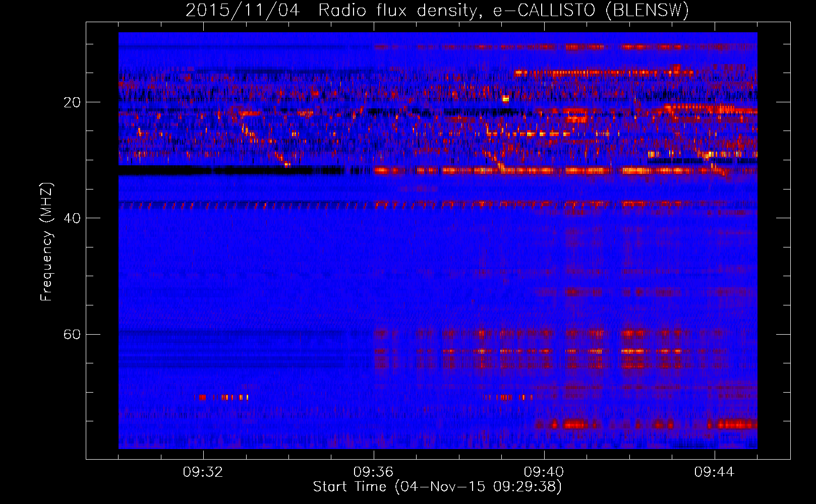Click the 60 MHz frequency tick label

tap(72, 334)
